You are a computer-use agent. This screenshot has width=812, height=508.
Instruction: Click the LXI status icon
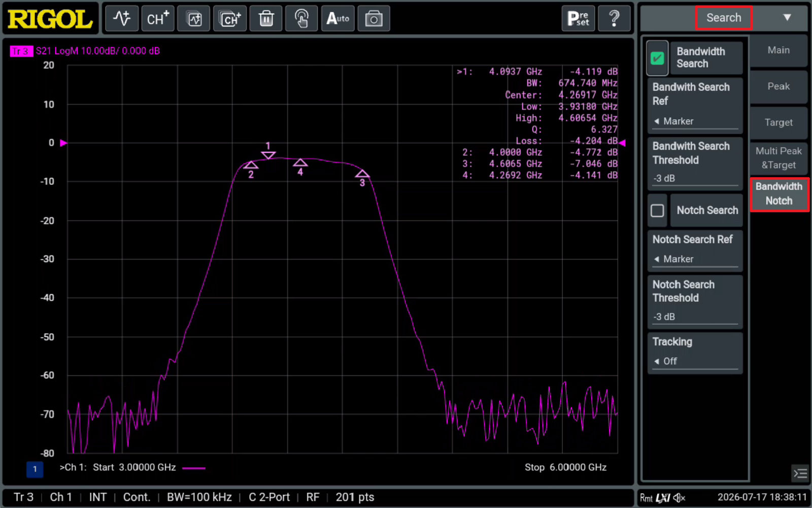(663, 498)
